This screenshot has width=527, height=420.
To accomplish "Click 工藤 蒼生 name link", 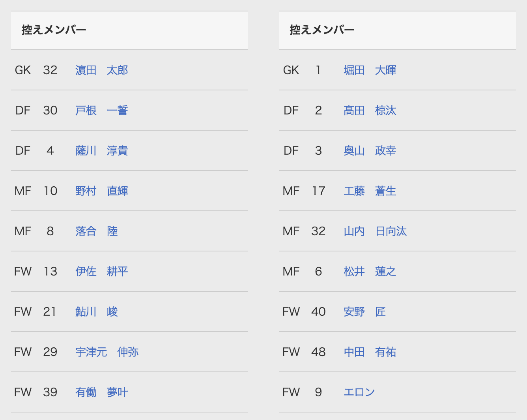I will click(x=370, y=191).
